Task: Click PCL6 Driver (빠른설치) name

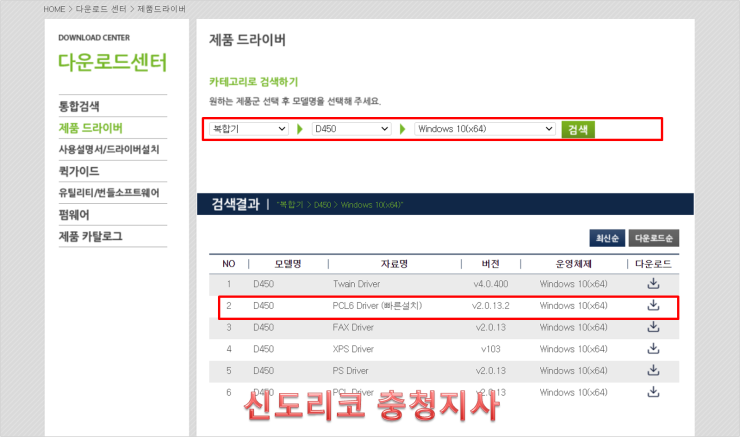Action: point(377,305)
